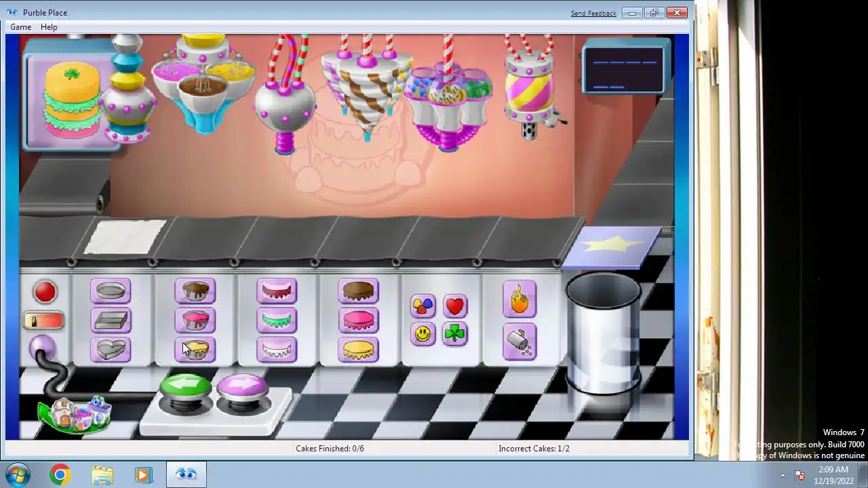This screenshot has height=488, width=868.
Task: Open the Windows Start menu
Action: point(17,474)
